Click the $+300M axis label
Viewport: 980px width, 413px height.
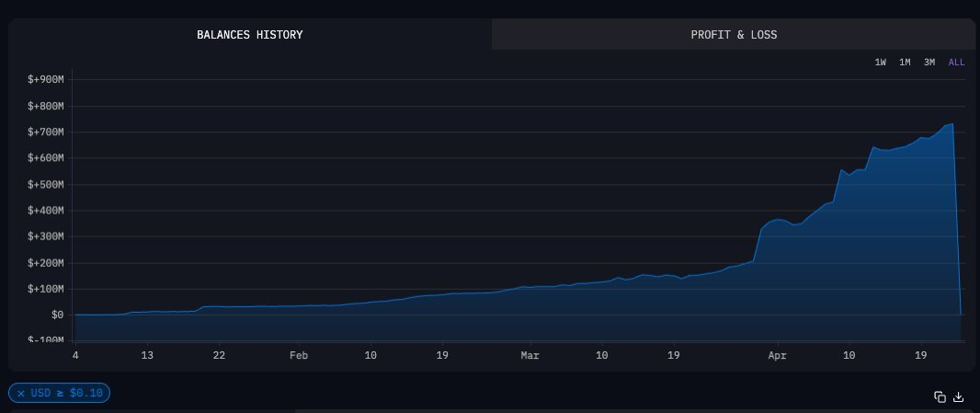pos(46,236)
